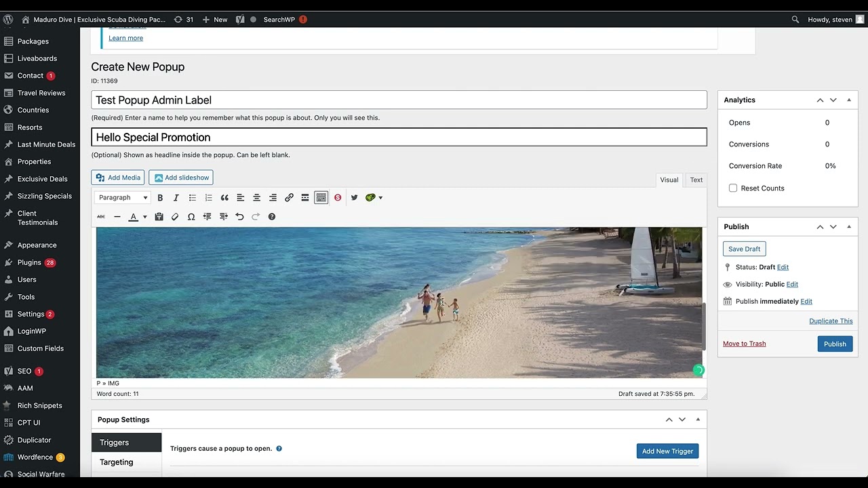The height and width of the screenshot is (488, 868).
Task: Insert horizontal line
Action: click(x=117, y=217)
